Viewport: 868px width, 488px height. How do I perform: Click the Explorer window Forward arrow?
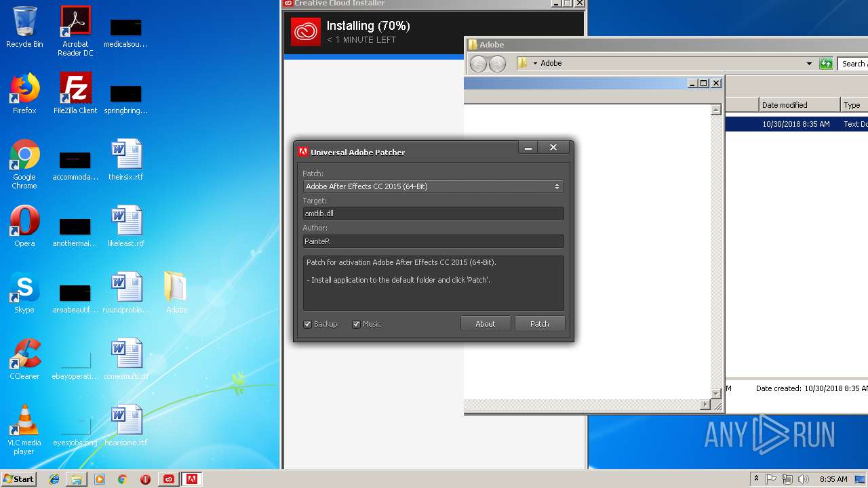tap(498, 64)
